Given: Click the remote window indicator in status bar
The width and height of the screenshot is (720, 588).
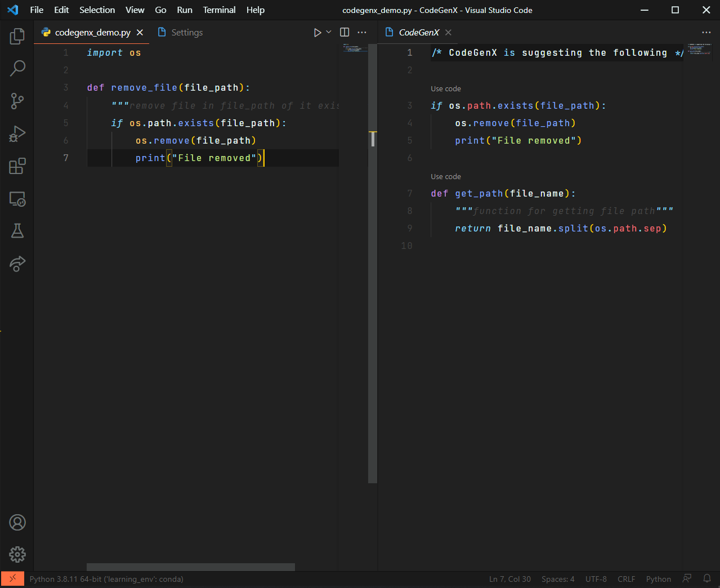Looking at the screenshot, I should 12,579.
